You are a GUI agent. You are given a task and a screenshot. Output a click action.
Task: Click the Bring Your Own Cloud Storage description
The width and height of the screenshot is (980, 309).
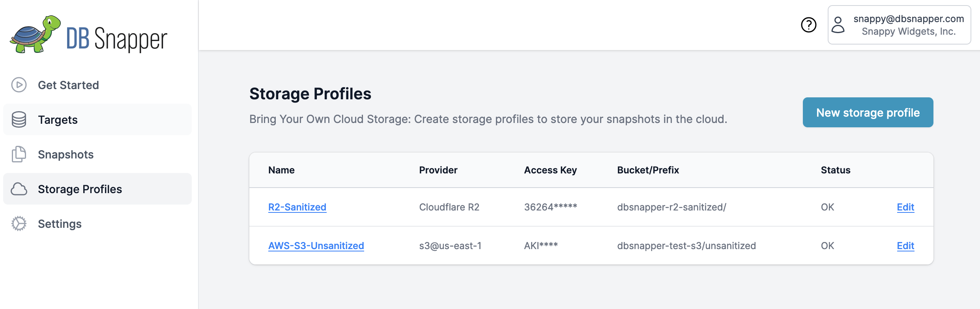pos(488,119)
